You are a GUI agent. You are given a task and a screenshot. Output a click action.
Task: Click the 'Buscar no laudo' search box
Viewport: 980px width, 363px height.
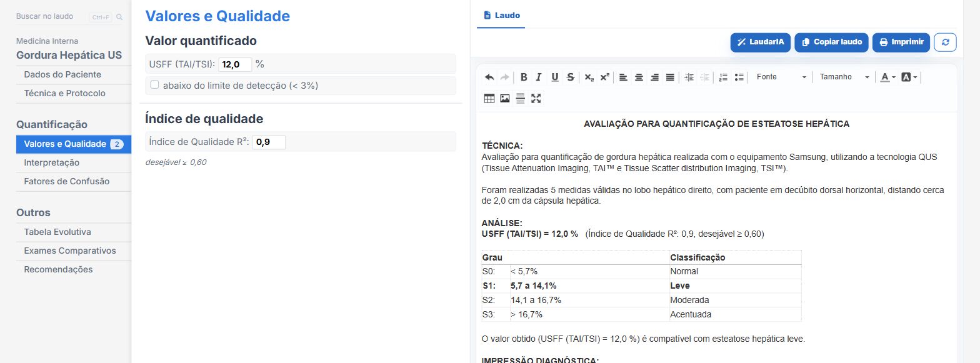51,17
